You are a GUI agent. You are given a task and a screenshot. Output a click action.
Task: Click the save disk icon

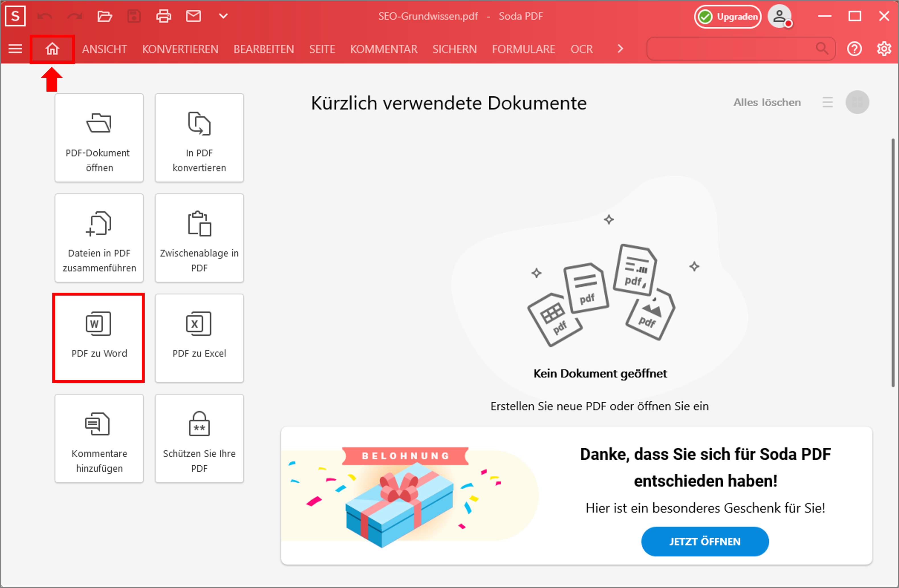tap(134, 16)
